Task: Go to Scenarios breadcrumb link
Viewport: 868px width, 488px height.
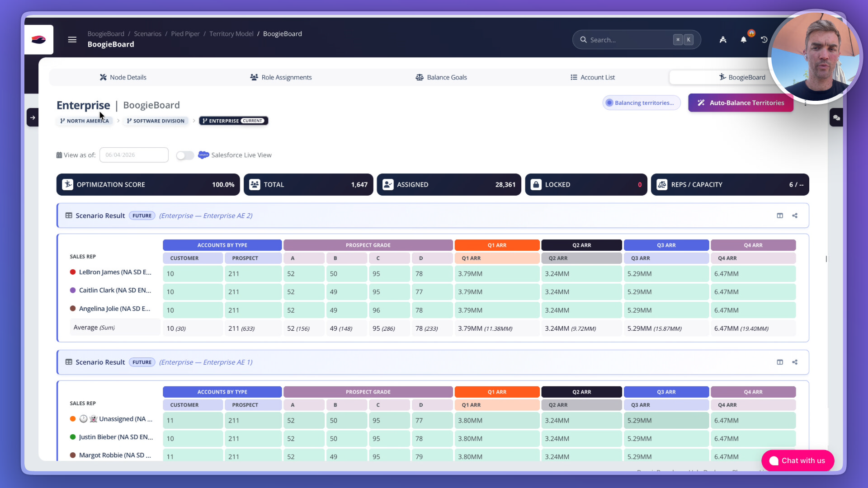Action: pos(147,34)
